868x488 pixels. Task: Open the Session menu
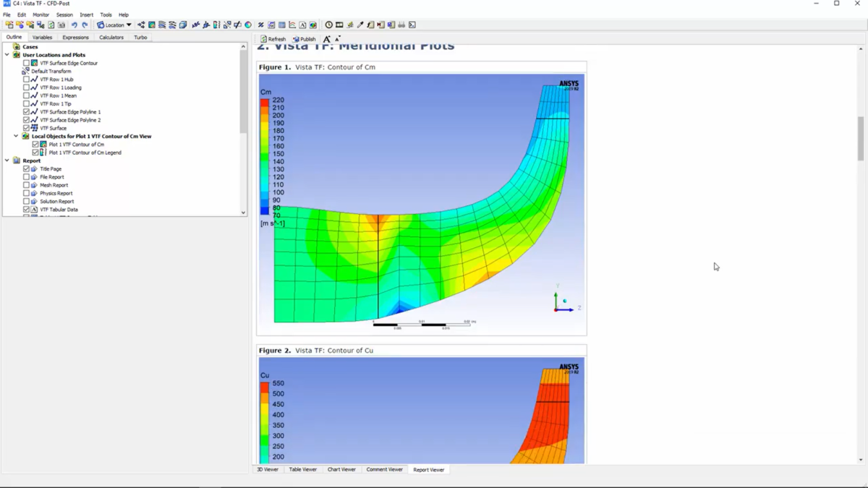pos(64,14)
